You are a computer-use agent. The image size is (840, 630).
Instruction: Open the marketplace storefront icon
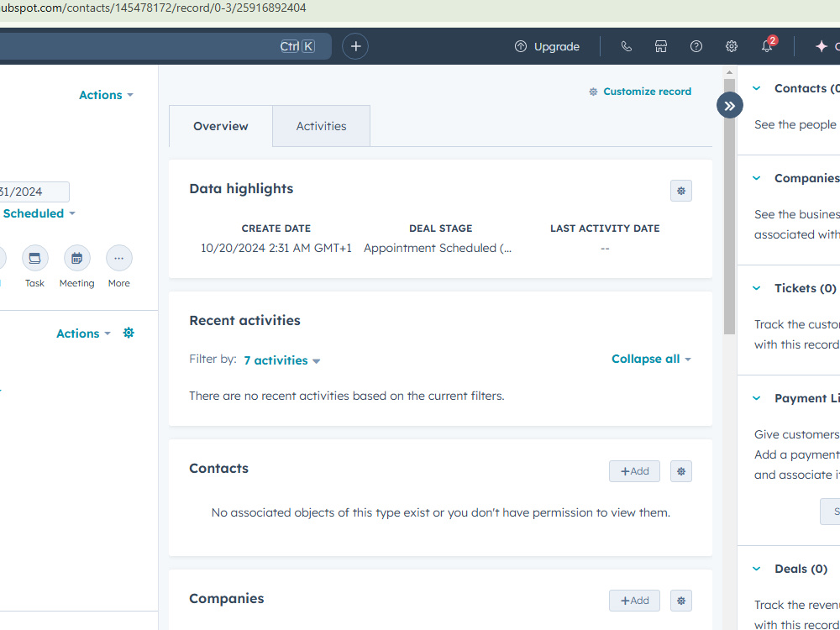661,46
